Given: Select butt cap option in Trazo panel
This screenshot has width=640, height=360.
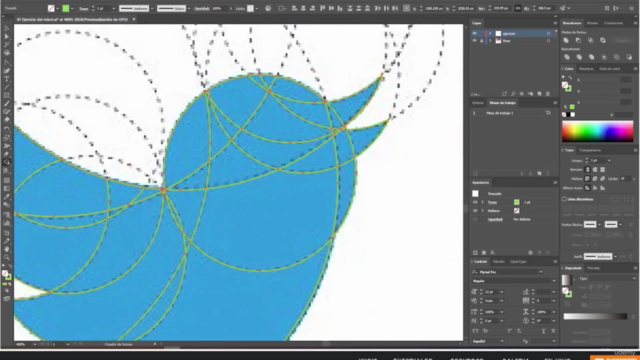Looking at the screenshot, I should (x=588, y=169).
